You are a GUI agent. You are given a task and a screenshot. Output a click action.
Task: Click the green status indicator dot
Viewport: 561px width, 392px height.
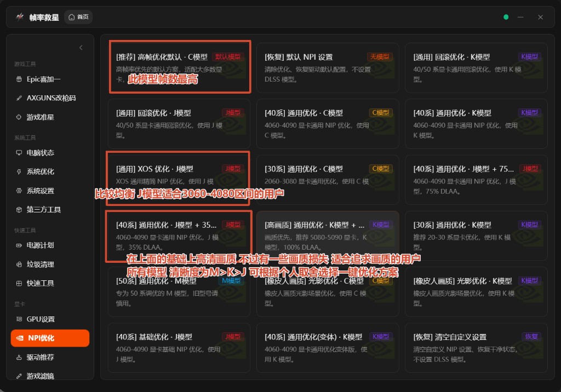click(506, 17)
